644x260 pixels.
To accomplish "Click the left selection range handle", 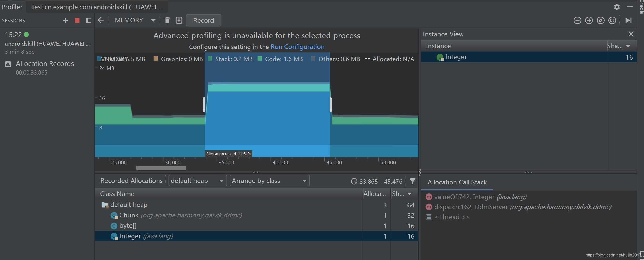I will [204, 104].
